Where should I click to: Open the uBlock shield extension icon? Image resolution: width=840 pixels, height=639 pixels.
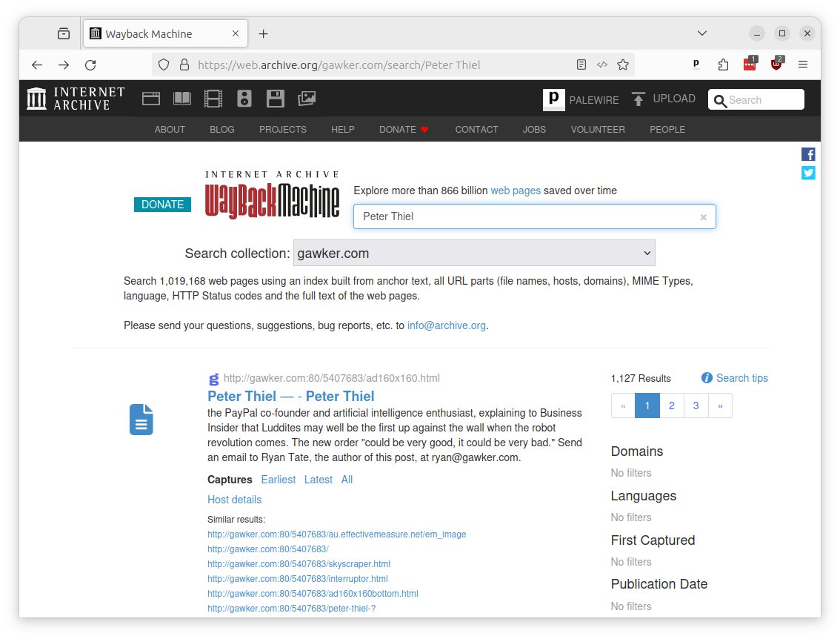[777, 64]
